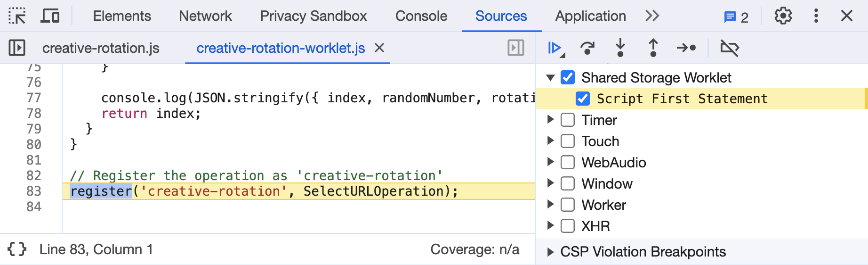
Task: Resume script execution
Action: click(x=555, y=48)
